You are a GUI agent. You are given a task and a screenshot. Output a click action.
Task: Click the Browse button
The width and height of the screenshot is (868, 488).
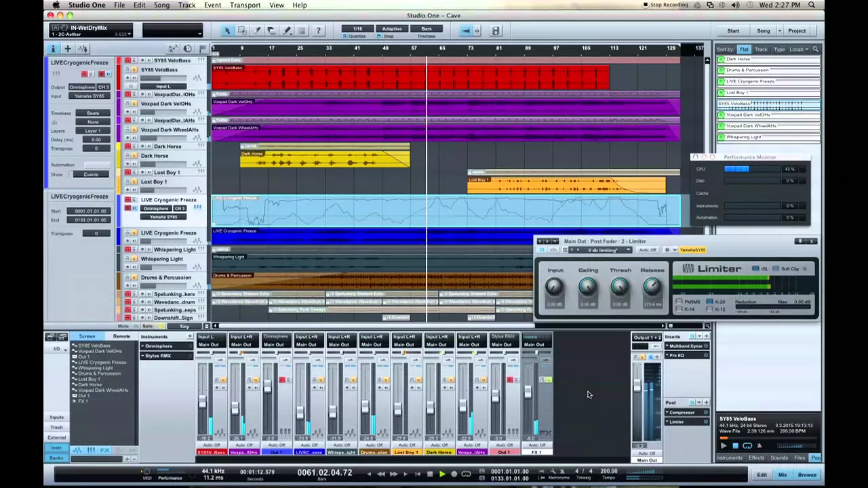click(x=806, y=474)
